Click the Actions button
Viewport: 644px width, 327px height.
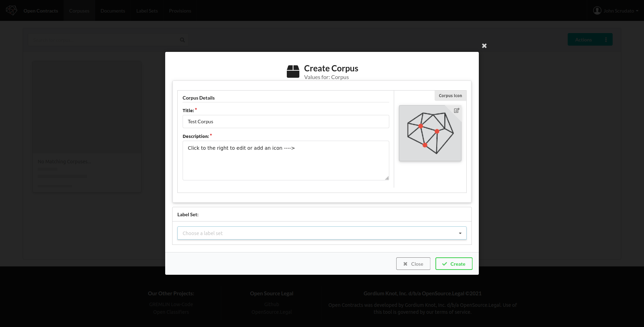(590, 40)
